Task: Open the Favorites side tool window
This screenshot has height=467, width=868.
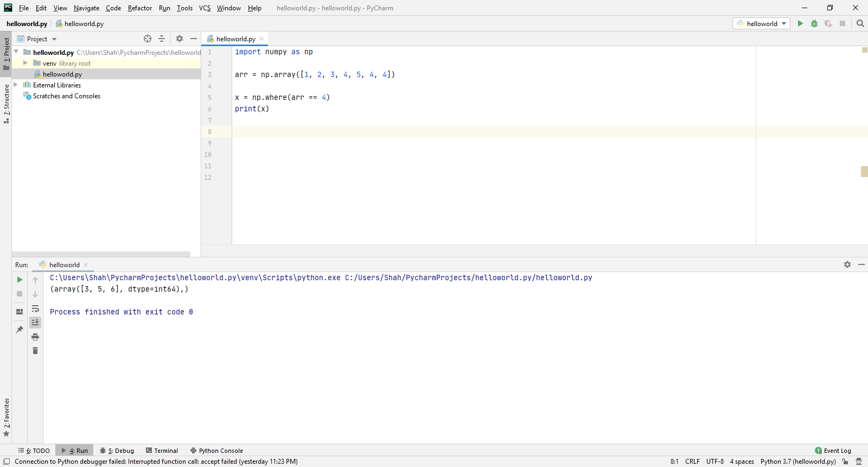Action: pyautogui.click(x=6, y=417)
